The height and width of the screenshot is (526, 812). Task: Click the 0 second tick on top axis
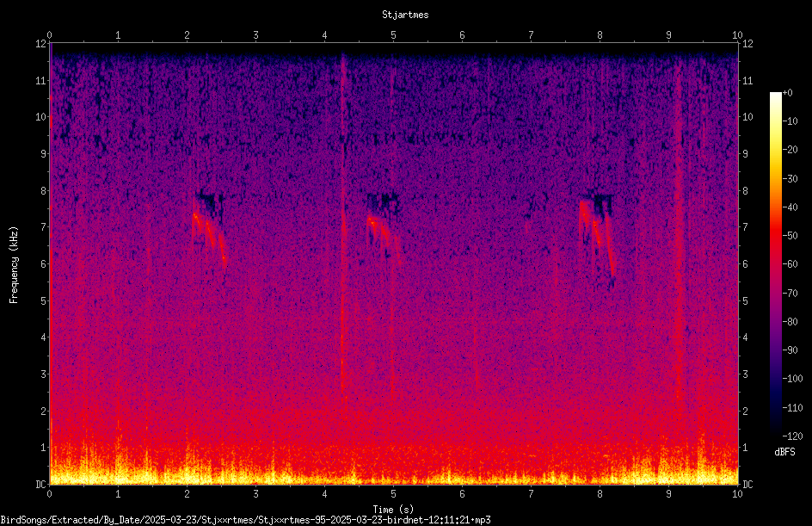pyautogui.click(x=50, y=34)
